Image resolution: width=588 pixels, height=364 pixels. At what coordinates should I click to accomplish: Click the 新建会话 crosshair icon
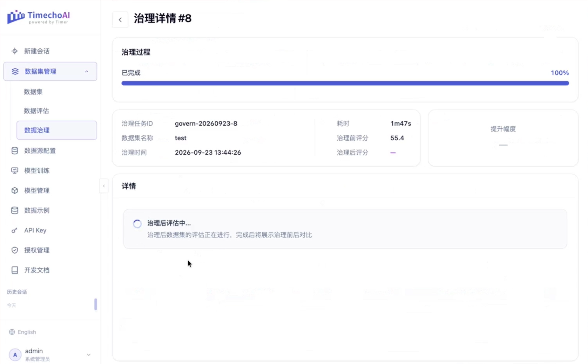[15, 51]
